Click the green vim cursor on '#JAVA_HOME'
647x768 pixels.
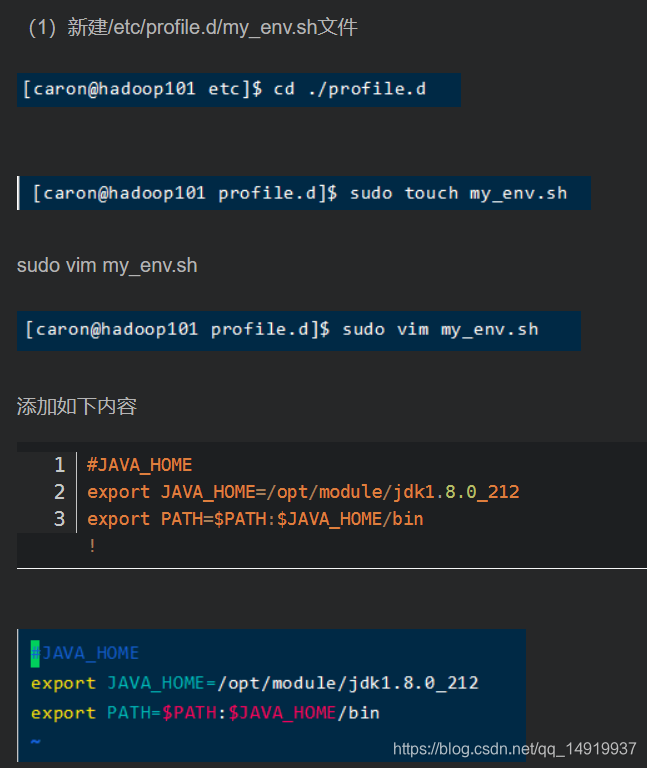[x=35, y=653]
